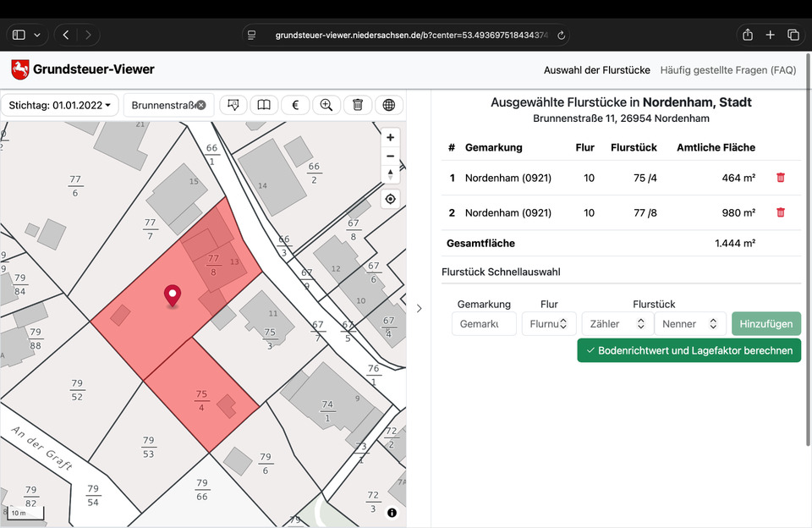
Task: Go to Auswahl der Flurstücke
Action: [x=596, y=70]
